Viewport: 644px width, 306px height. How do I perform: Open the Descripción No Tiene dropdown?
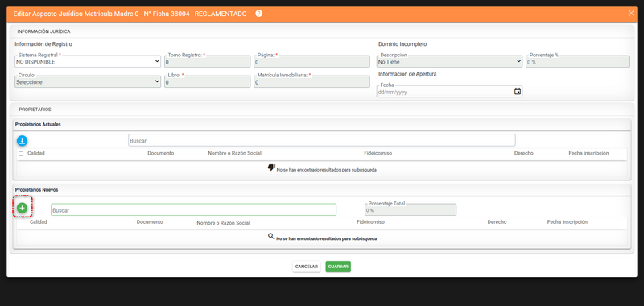449,61
